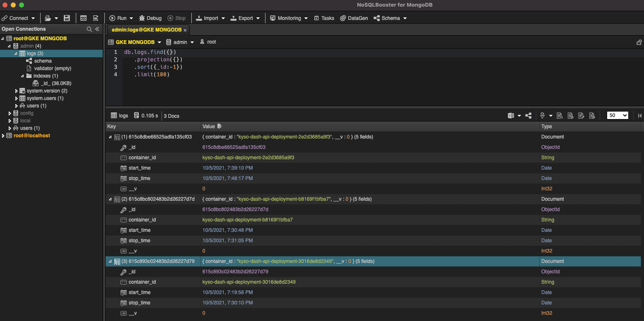644x321 pixels.
Task: Click the Excel export icon in results toolbar
Action: point(511,116)
